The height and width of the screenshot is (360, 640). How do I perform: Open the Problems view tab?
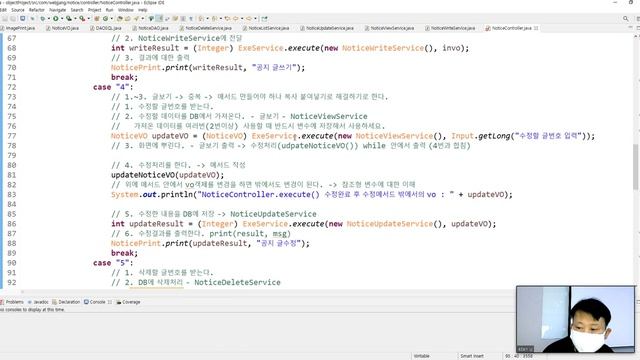[x=12, y=302]
